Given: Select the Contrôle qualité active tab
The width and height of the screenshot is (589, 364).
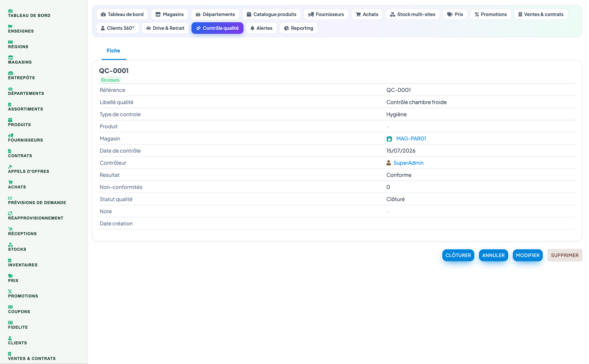Looking at the screenshot, I should coord(217,28).
